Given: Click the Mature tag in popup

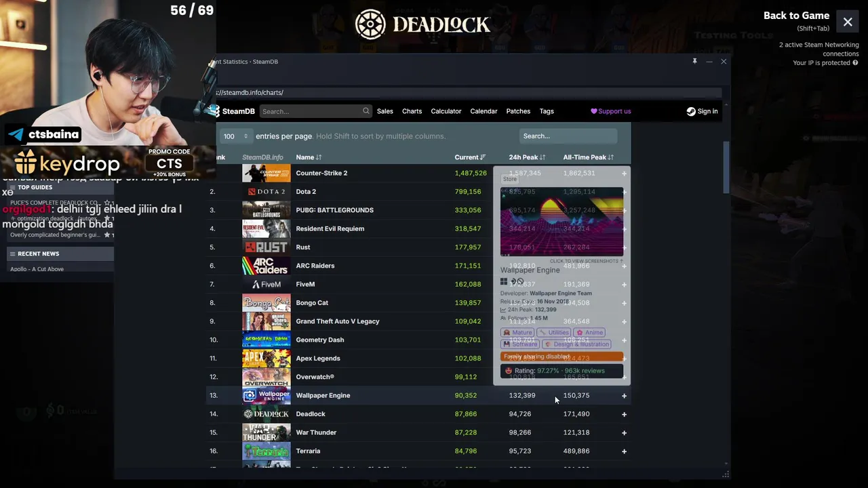Looking at the screenshot, I should pyautogui.click(x=517, y=333).
